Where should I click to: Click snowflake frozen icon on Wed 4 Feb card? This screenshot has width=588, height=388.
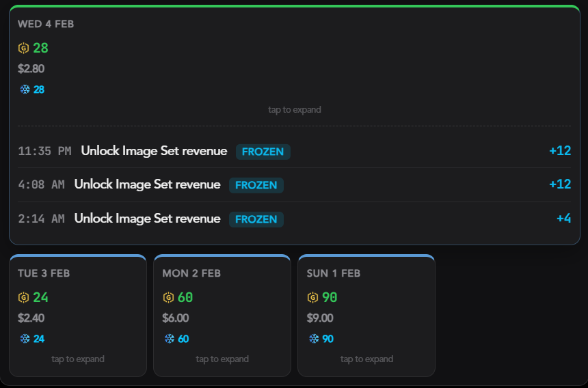25,89
